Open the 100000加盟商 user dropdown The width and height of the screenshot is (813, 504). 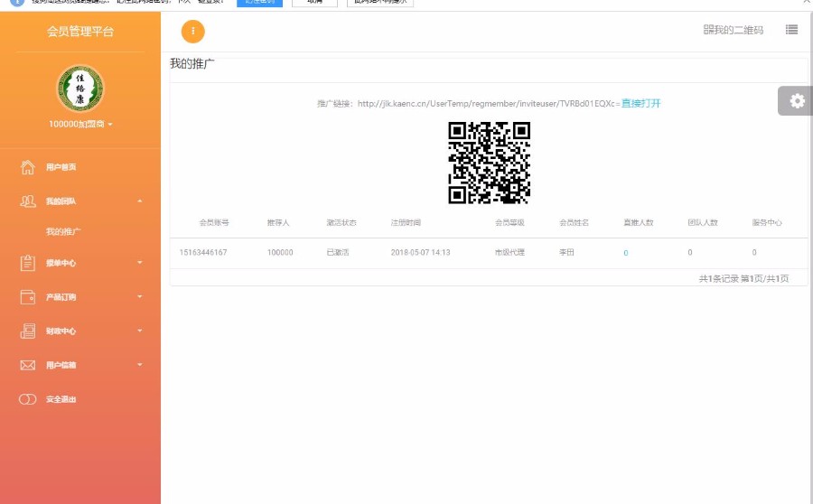[x=80, y=124]
